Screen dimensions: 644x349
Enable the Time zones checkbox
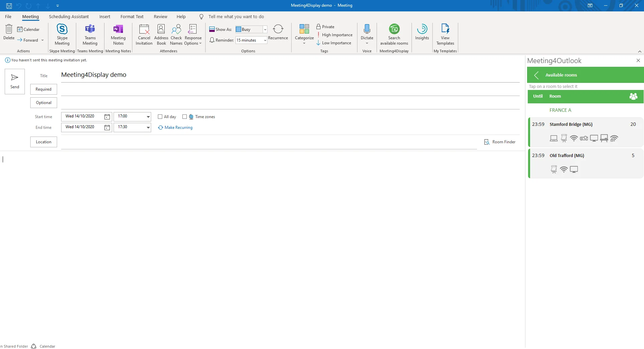coord(184,117)
